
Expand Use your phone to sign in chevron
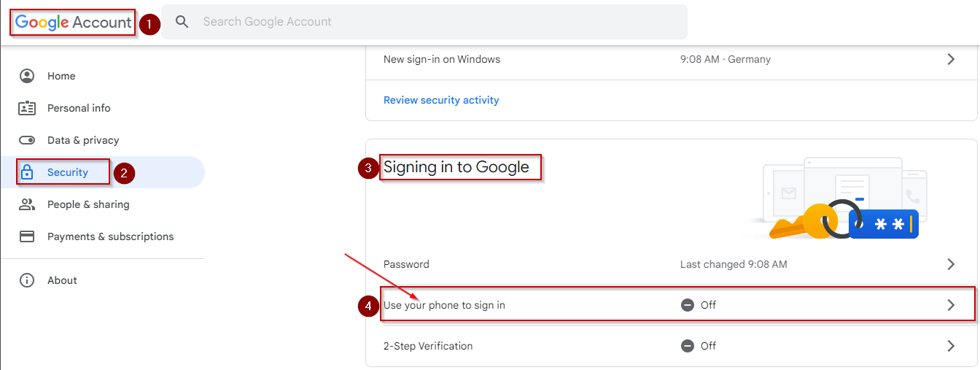(951, 305)
